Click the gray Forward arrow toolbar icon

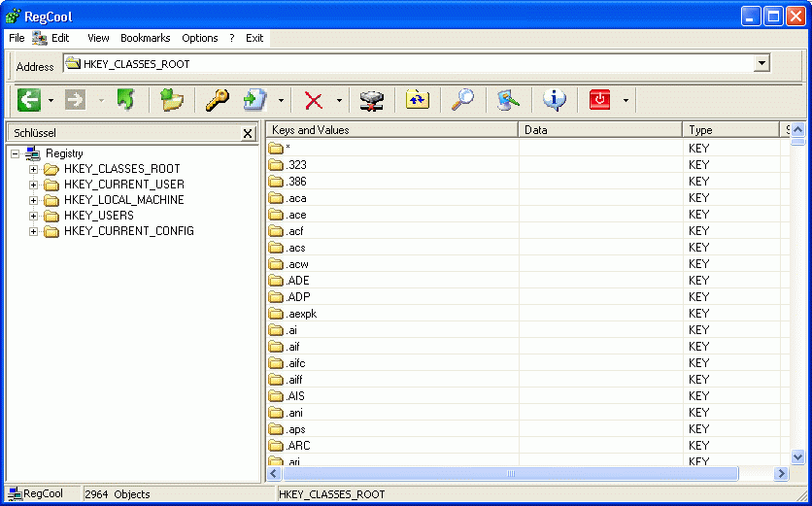[x=75, y=100]
